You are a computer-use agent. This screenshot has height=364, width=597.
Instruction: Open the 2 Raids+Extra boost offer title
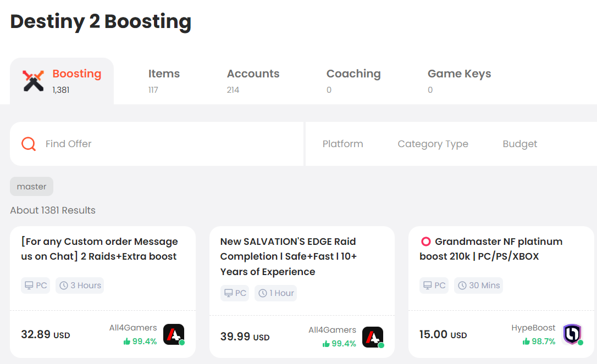tap(99, 249)
